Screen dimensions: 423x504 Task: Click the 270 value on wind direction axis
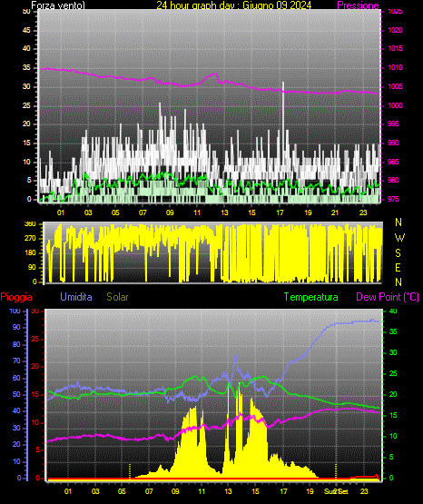coord(30,239)
